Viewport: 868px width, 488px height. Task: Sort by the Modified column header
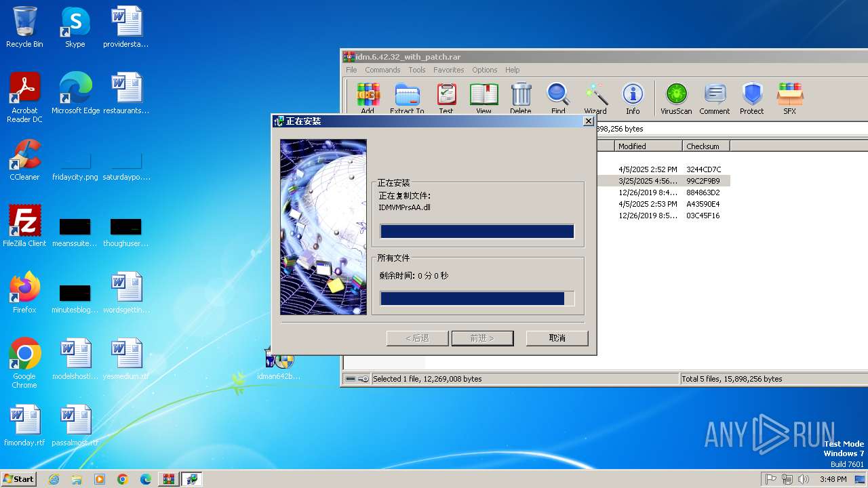tap(648, 146)
